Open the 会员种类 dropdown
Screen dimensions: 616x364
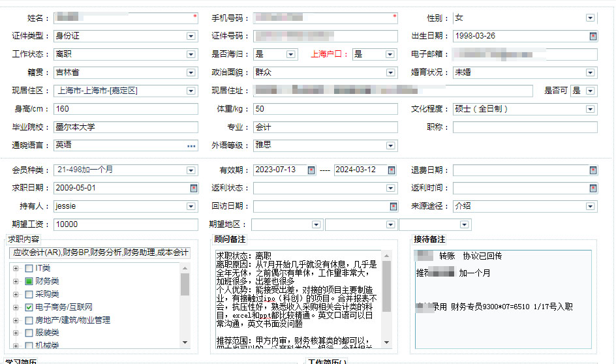(x=191, y=170)
